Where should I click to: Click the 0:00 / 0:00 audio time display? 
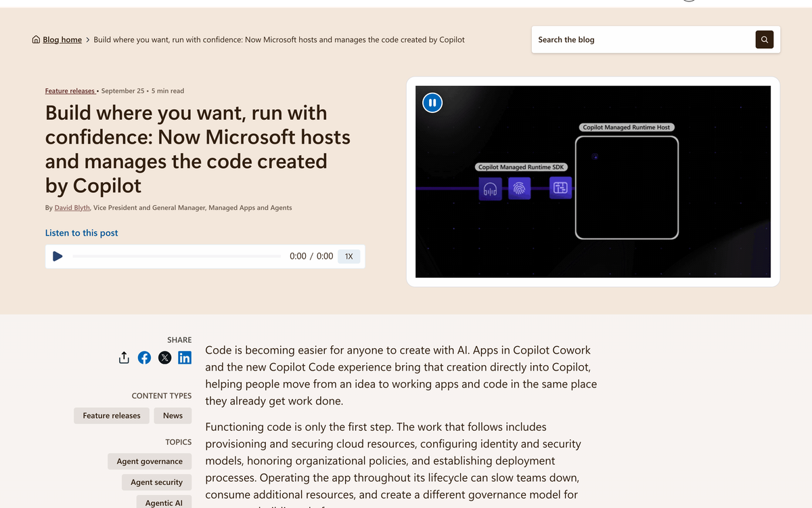311,256
